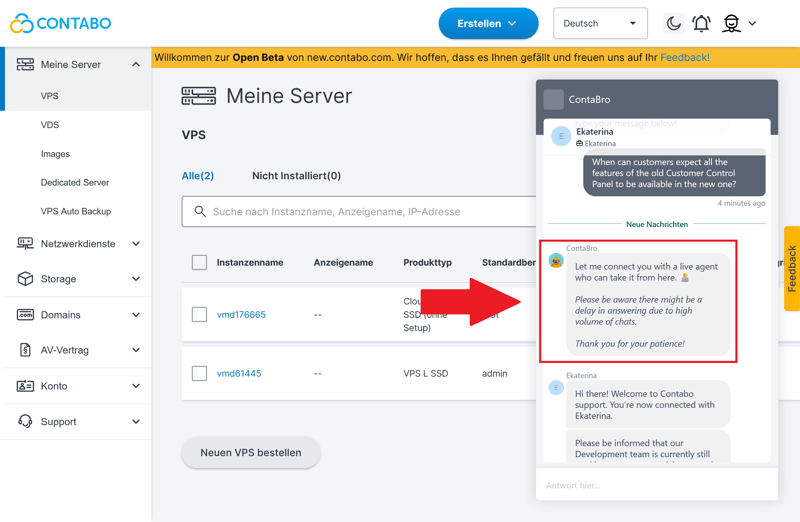The image size is (800, 522).
Task: Check the select-all checkbox in table header
Action: point(199,263)
